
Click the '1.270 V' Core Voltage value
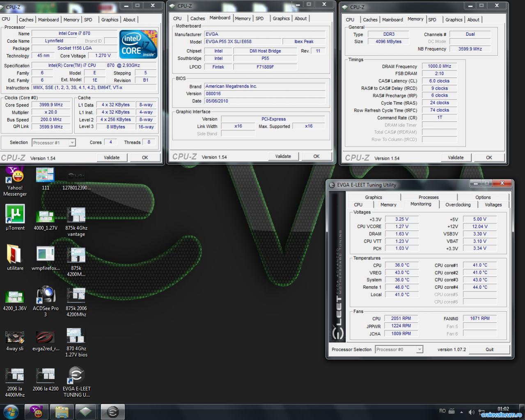click(103, 56)
